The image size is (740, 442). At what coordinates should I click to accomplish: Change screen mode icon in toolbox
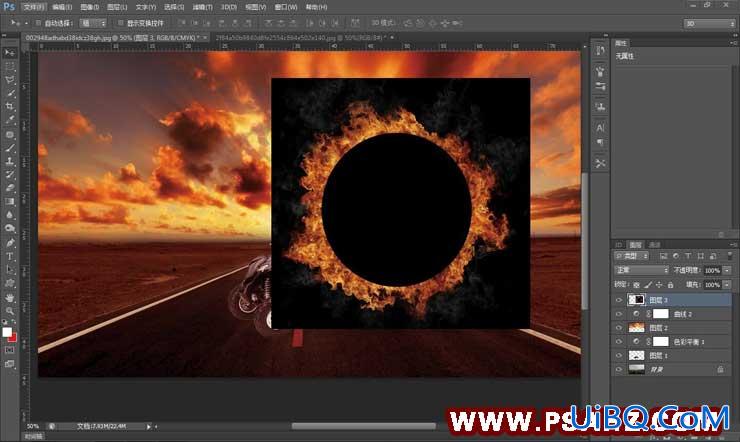9,364
